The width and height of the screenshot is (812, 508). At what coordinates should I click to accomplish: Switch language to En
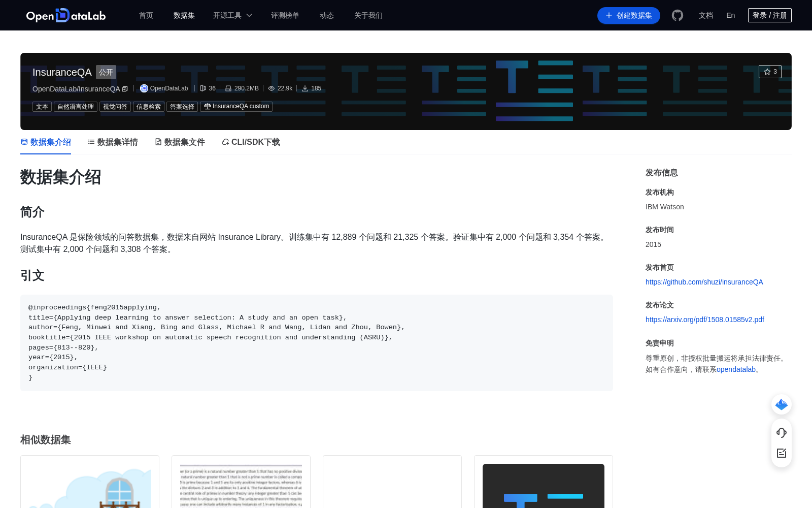click(x=731, y=15)
